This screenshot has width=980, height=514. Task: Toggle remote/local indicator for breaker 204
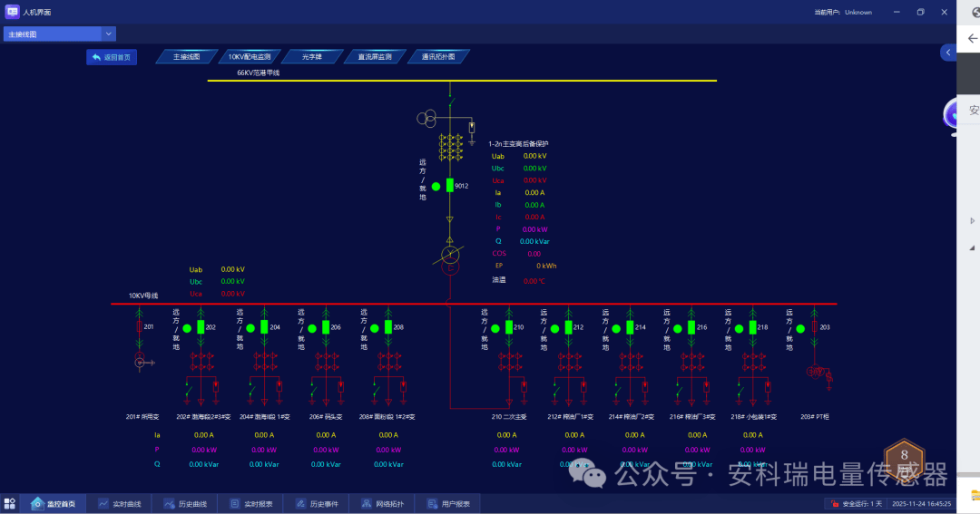pyautogui.click(x=250, y=328)
